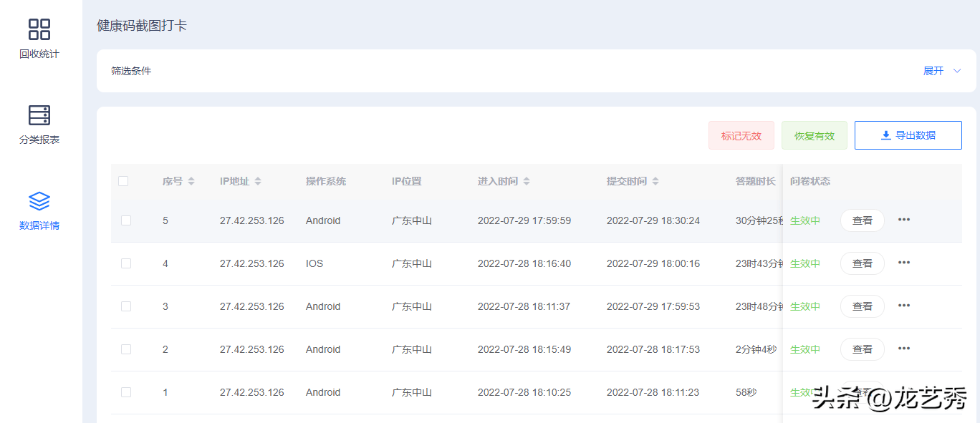Viewport: 980px width, 423px height.
Task: Click 查看 for row 3
Action: click(x=863, y=306)
